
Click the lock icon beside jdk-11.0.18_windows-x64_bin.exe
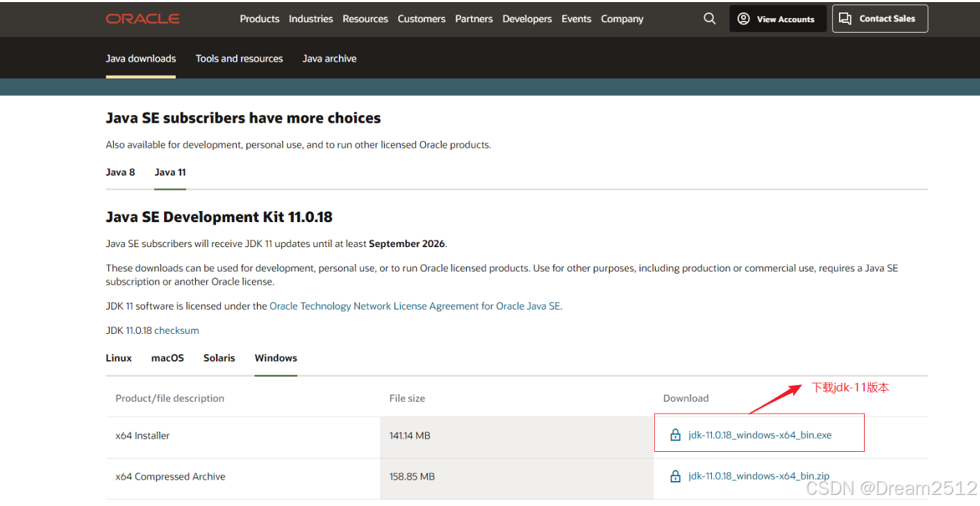[x=675, y=435]
